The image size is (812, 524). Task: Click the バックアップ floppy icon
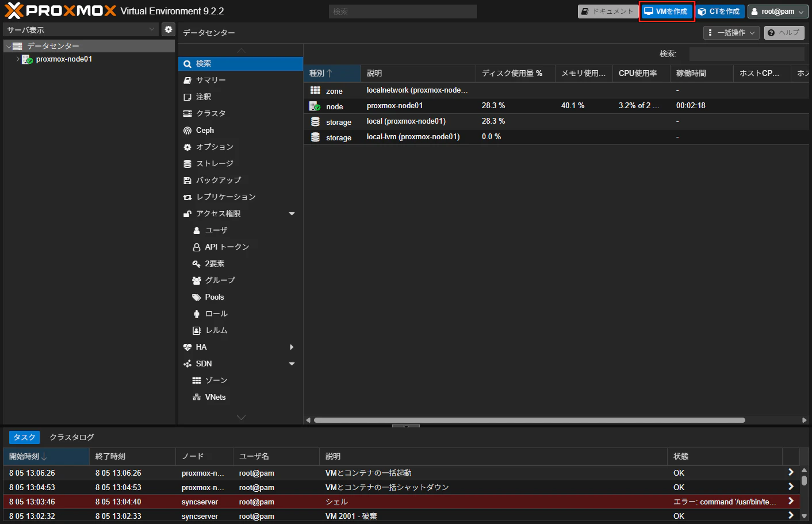point(187,181)
